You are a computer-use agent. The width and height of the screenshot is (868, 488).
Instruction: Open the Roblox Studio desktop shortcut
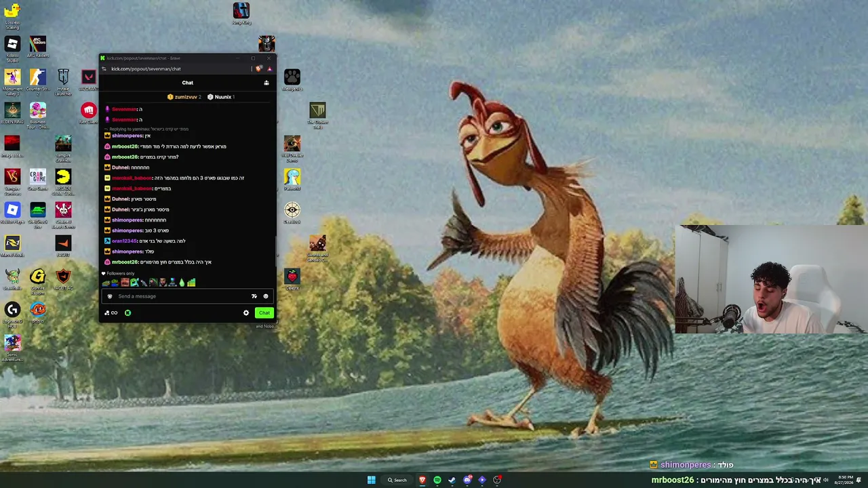tap(12, 49)
